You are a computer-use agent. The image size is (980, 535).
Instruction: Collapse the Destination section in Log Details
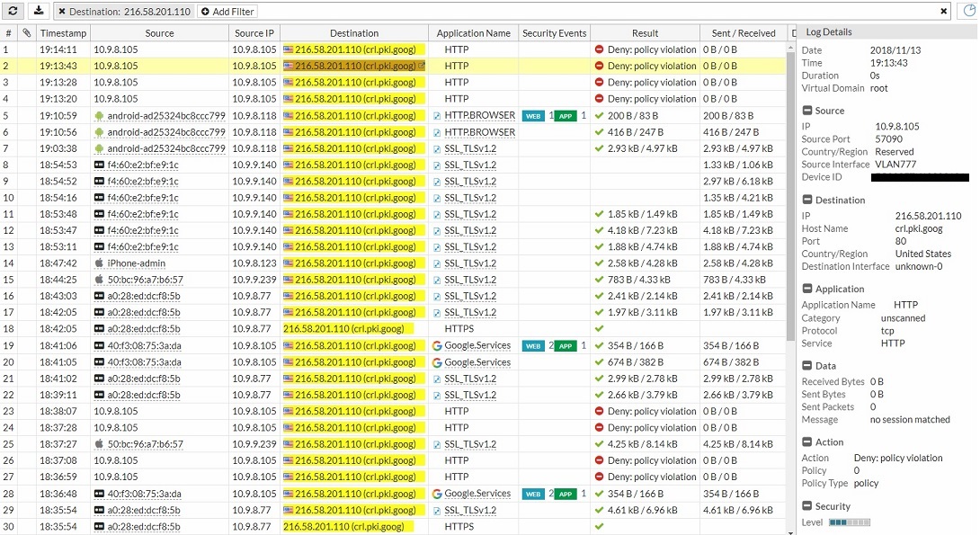[x=806, y=200]
